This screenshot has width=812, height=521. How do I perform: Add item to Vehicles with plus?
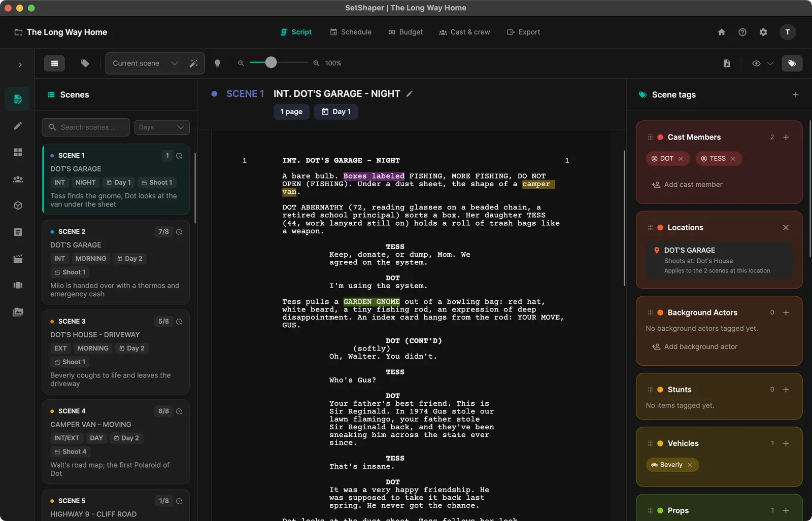(786, 444)
